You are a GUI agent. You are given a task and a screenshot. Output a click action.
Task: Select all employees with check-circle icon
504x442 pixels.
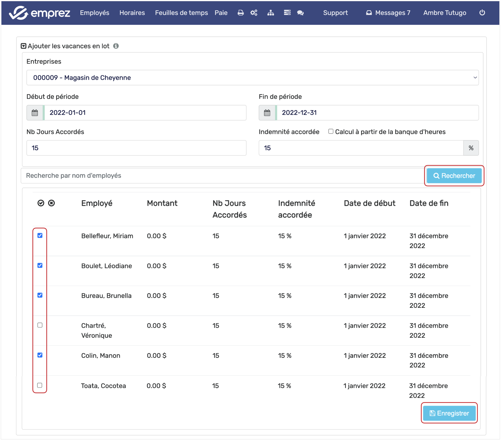(41, 203)
